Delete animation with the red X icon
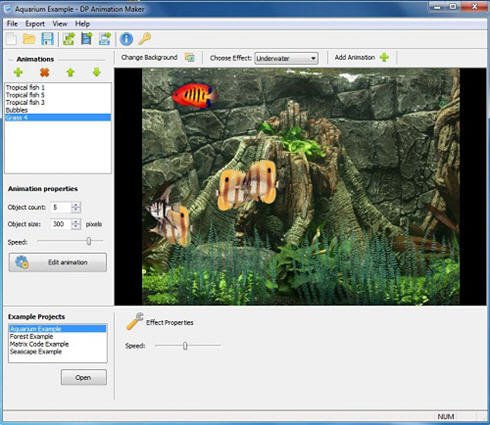490x425 pixels. tap(44, 72)
